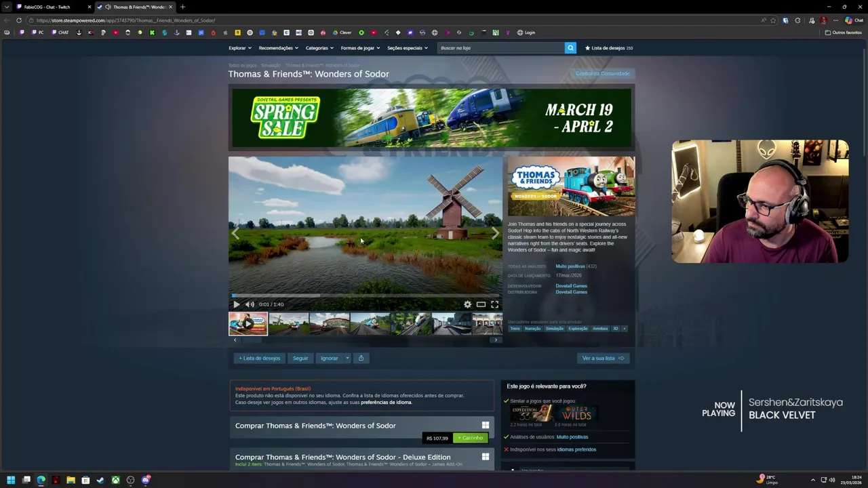
Task: Open the Formas de jogar menu
Action: [360, 48]
